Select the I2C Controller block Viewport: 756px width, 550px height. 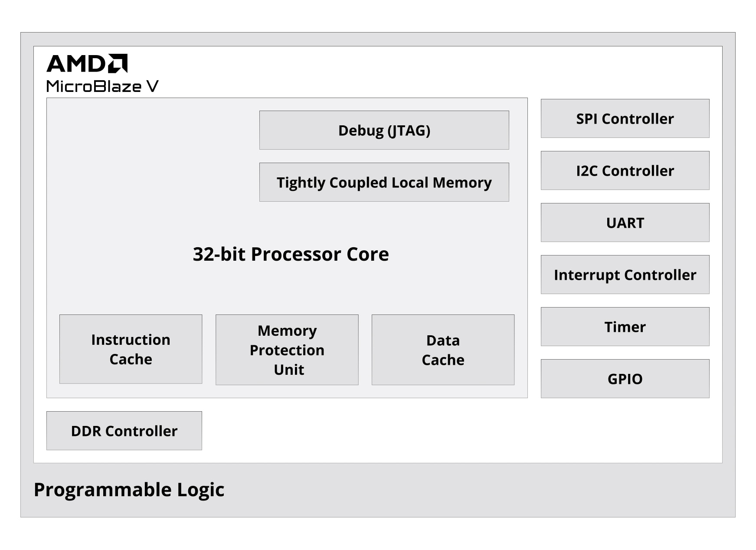click(x=625, y=170)
